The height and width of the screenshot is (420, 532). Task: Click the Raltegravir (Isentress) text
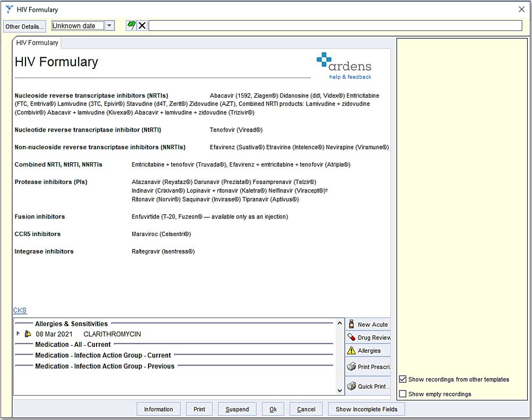(x=163, y=251)
